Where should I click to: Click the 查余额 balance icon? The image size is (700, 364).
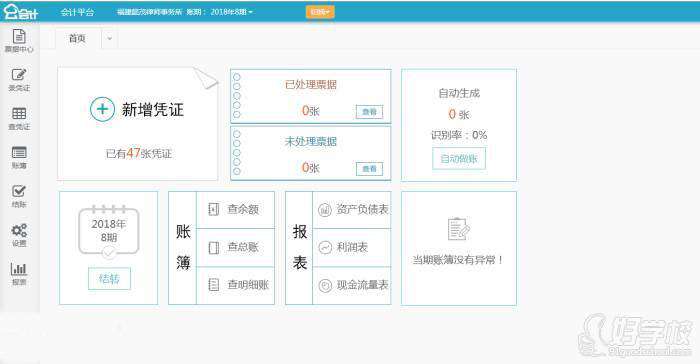214,209
